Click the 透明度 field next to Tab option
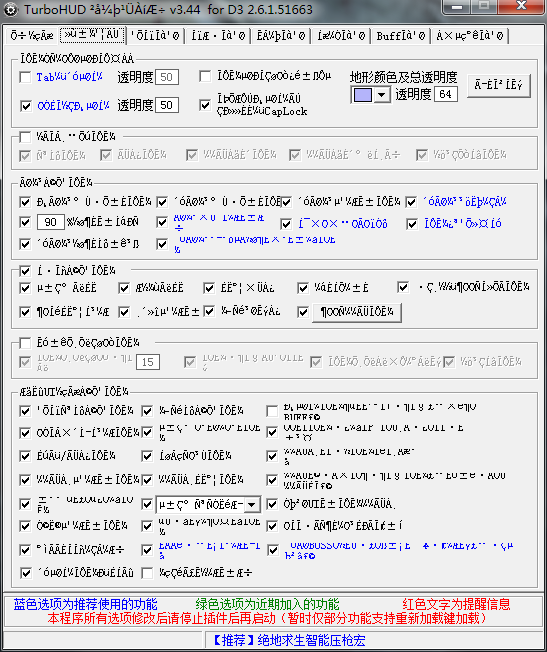 point(167,77)
